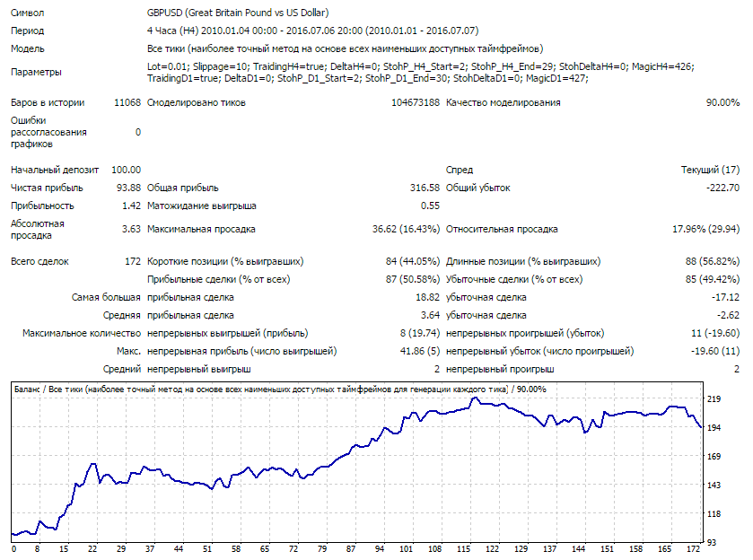The height and width of the screenshot is (560, 753).
Task: Click the 'Максимальное количество' label
Action: pos(82,333)
